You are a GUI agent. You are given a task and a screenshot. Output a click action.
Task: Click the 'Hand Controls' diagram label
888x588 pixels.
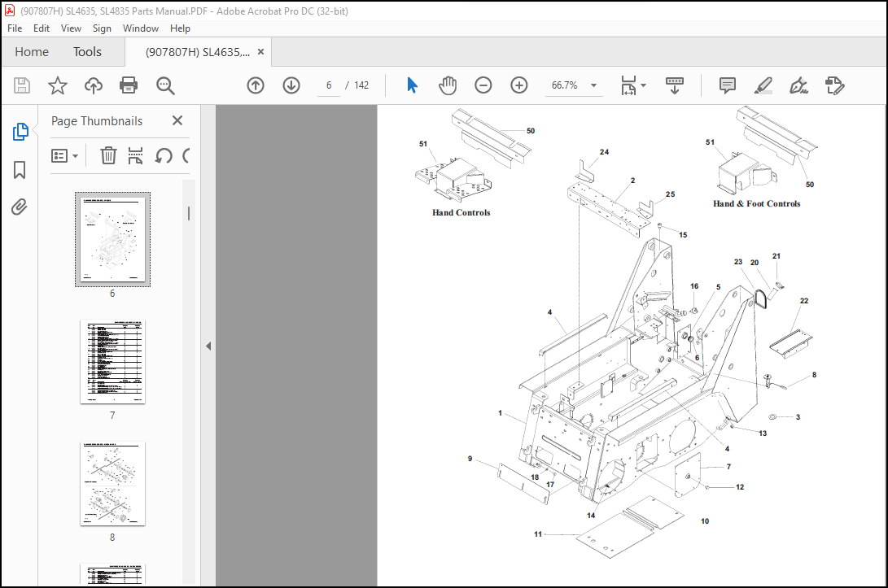coord(461,213)
